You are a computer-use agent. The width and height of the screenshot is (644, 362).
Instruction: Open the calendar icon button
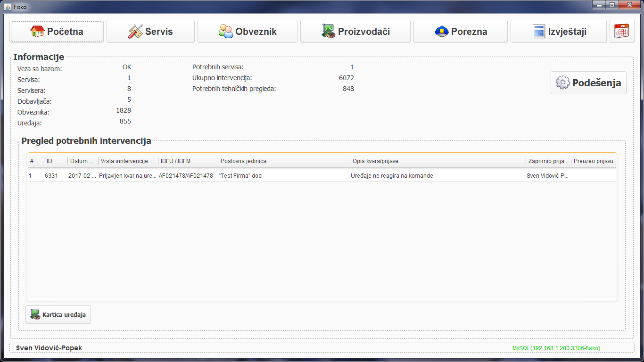[x=622, y=32]
